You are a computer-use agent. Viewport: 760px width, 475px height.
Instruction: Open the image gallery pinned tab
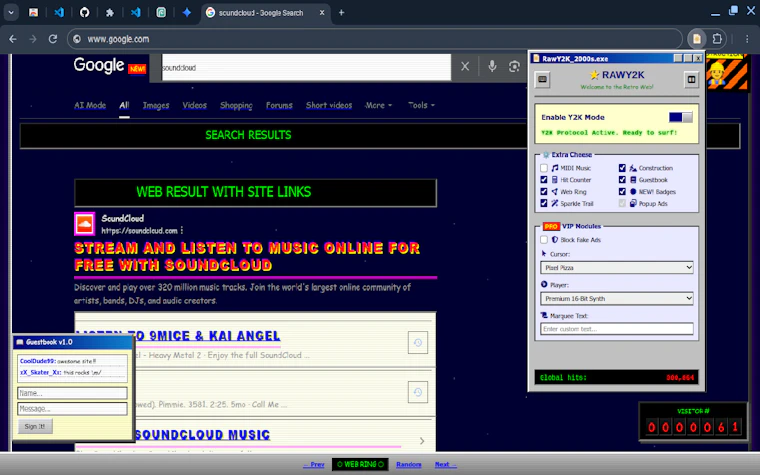(33, 13)
